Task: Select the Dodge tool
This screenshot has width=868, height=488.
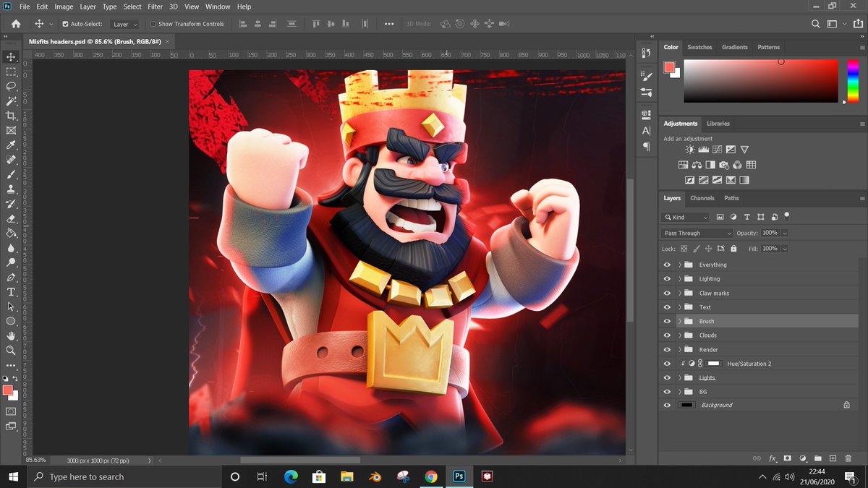Action: tap(11, 262)
